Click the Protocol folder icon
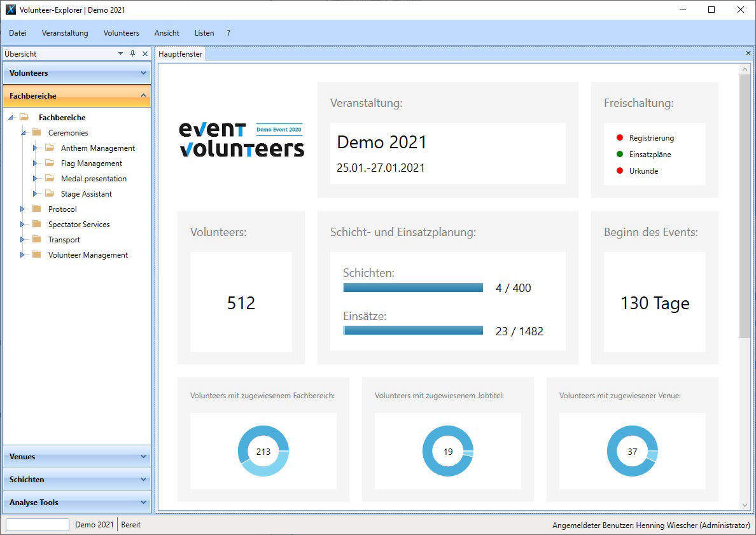 (x=38, y=209)
